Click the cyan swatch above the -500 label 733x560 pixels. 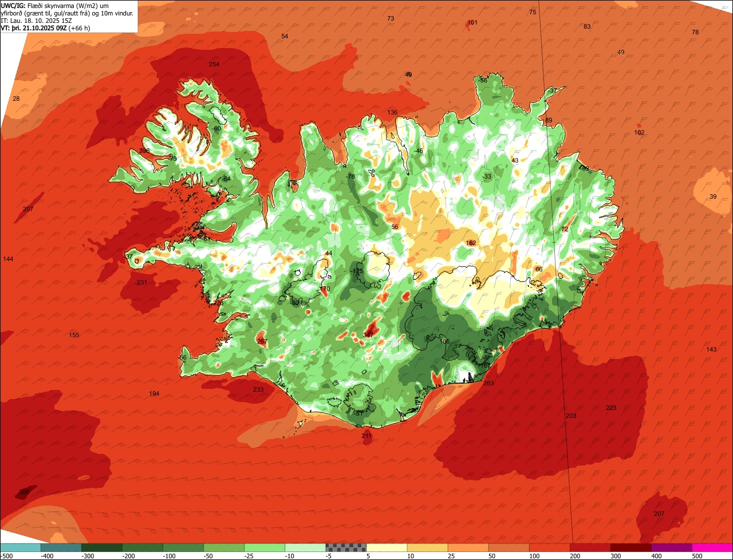(20, 547)
